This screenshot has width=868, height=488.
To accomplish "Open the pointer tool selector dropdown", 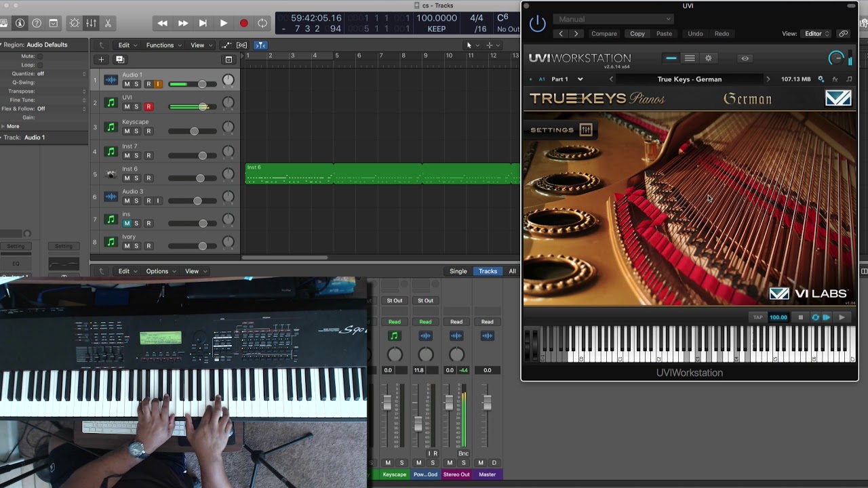I will tap(471, 45).
